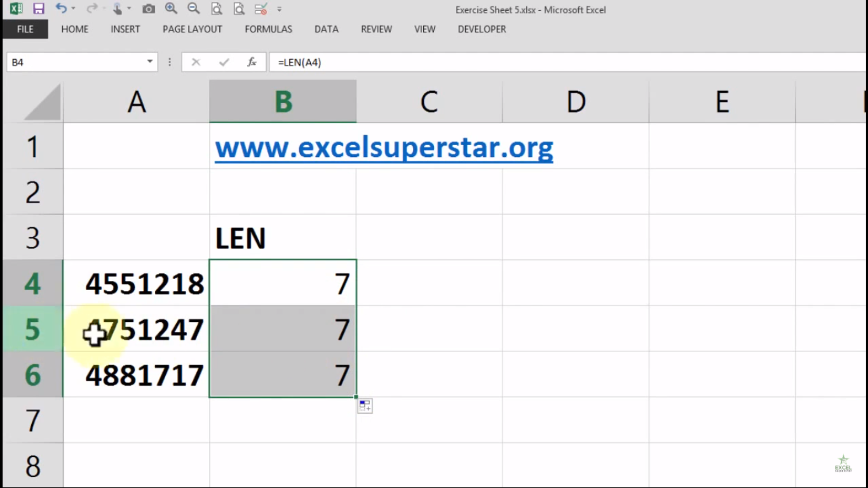Click the Zoom In magnifier icon
The width and height of the screenshot is (868, 488).
[x=171, y=9]
